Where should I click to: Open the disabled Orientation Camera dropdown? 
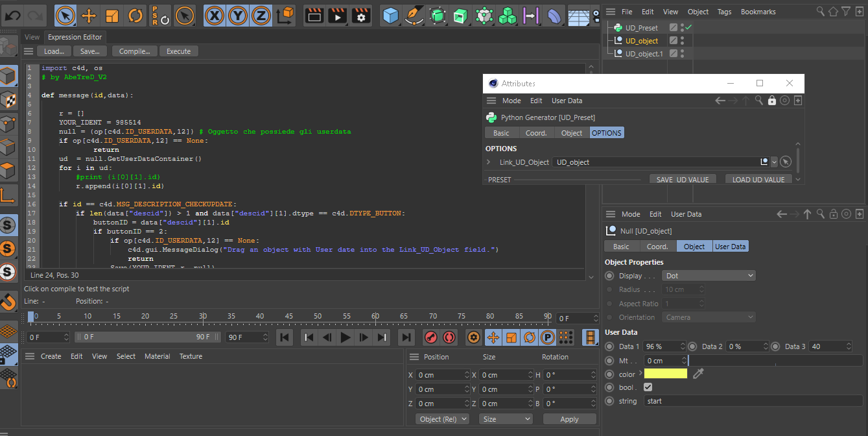[x=709, y=317]
